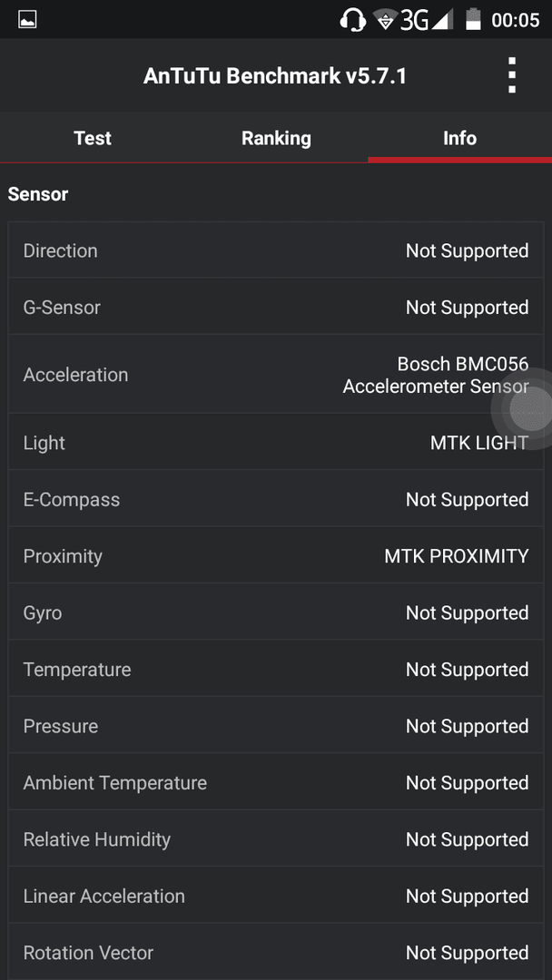Tap the headset icon in status bar
Screen dimensions: 552x980
[x=353, y=20]
